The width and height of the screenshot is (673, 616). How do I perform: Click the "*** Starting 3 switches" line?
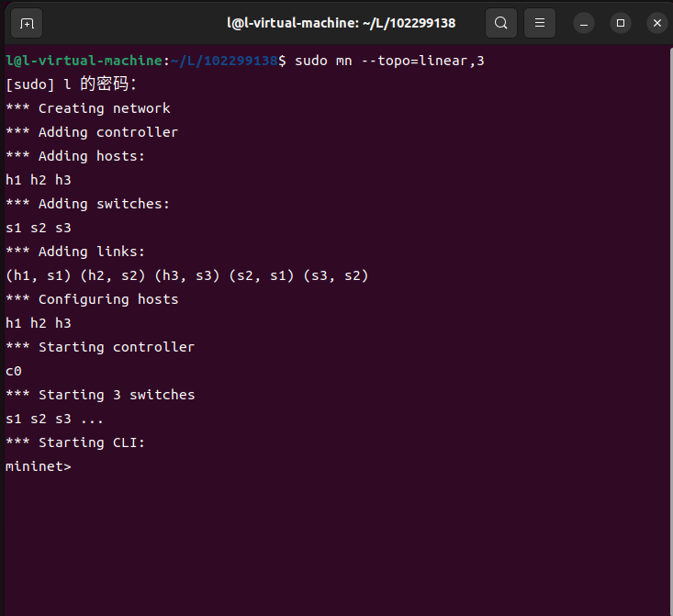[100, 395]
